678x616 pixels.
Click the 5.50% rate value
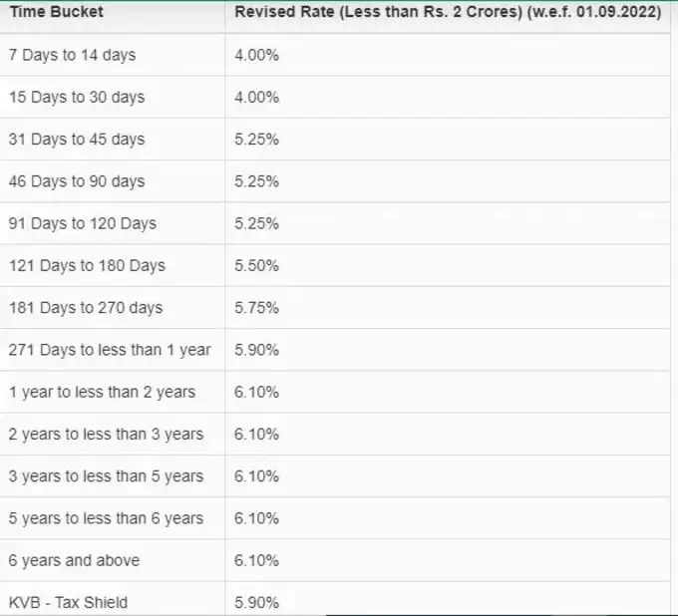click(x=257, y=265)
